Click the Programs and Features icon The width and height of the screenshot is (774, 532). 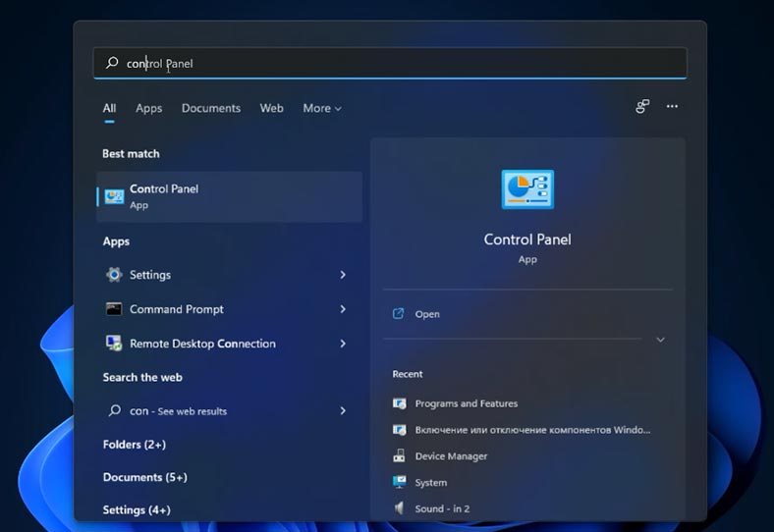pos(400,403)
